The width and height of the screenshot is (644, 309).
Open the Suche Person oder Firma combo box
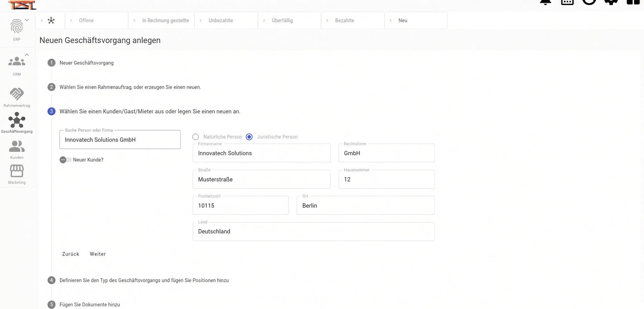[x=120, y=139]
